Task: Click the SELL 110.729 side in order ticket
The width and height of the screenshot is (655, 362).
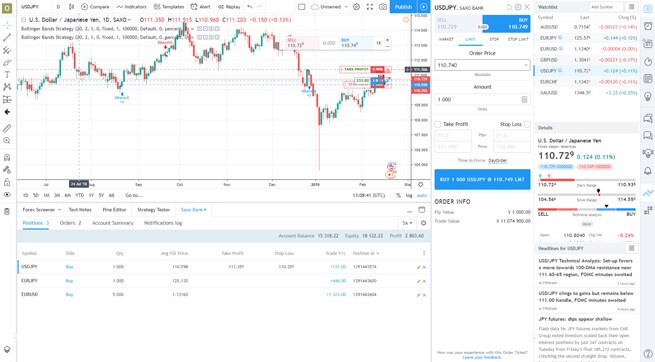Action: [x=458, y=24]
